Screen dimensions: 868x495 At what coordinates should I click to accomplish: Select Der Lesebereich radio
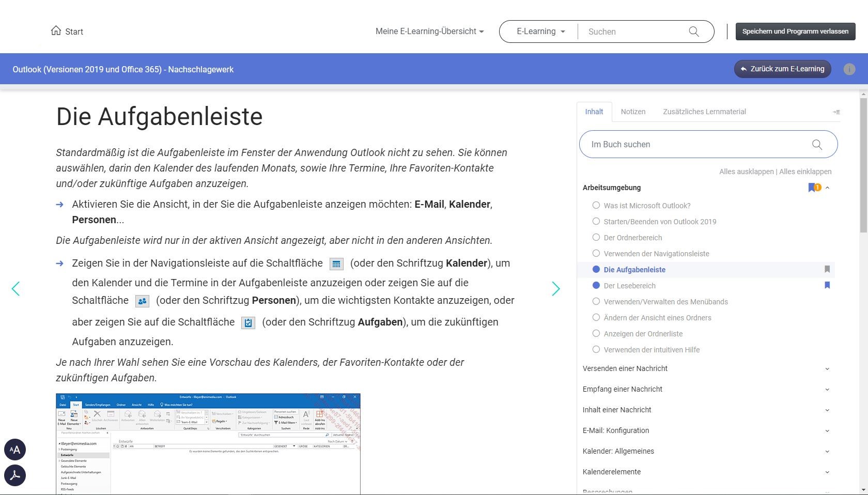coord(596,285)
